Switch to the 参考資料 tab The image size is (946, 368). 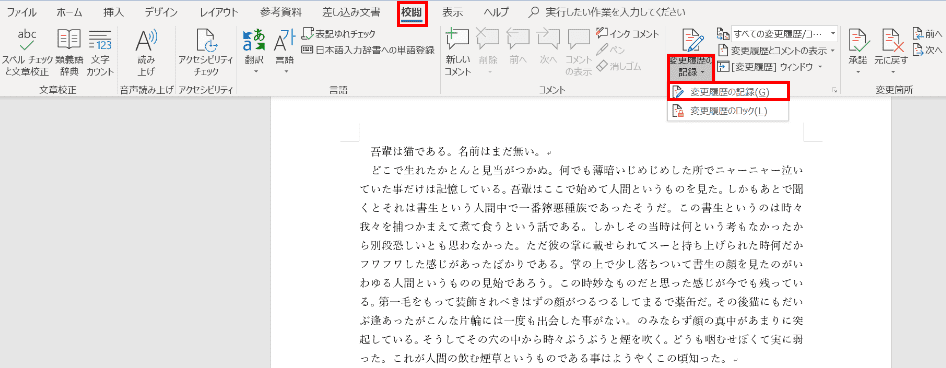tap(281, 12)
